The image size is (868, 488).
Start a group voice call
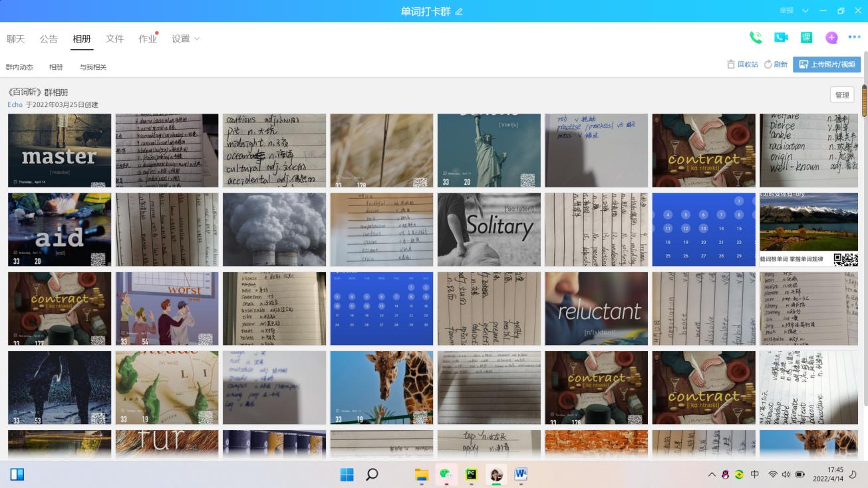[x=756, y=38]
